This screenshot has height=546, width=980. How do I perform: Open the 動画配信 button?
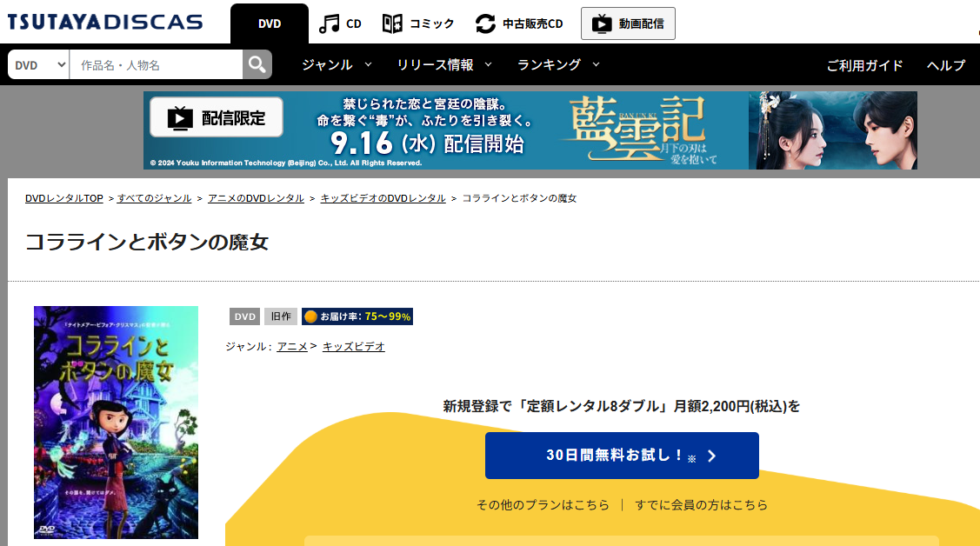click(628, 23)
